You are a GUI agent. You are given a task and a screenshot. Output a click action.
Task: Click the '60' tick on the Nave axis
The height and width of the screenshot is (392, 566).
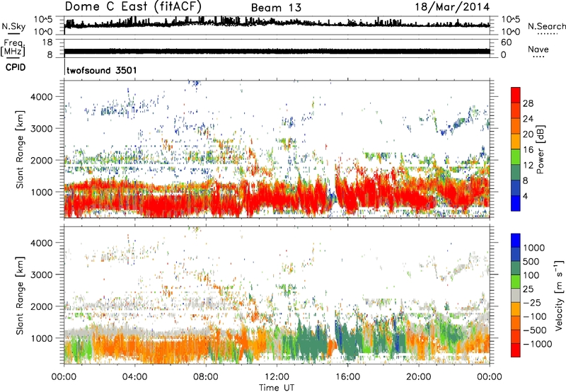506,42
